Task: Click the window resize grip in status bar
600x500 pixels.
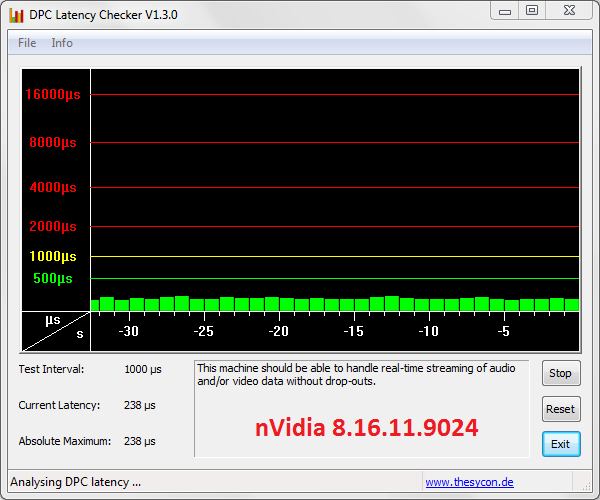Action: click(x=586, y=486)
